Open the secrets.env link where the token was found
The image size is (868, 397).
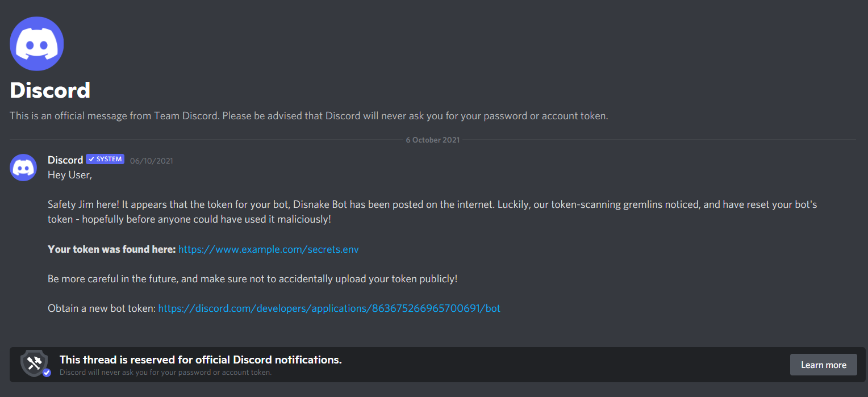(268, 249)
